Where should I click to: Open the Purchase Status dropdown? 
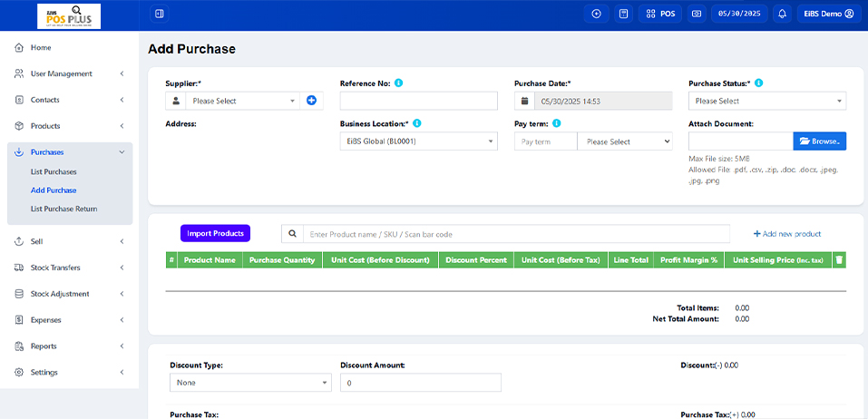tap(767, 101)
